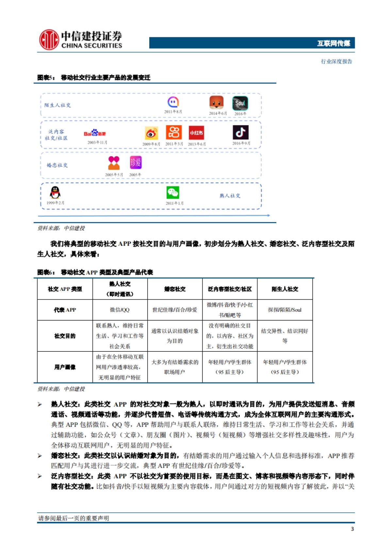Click the 婚恋社交 bullet paragraph heading

pyautogui.click(x=65, y=456)
